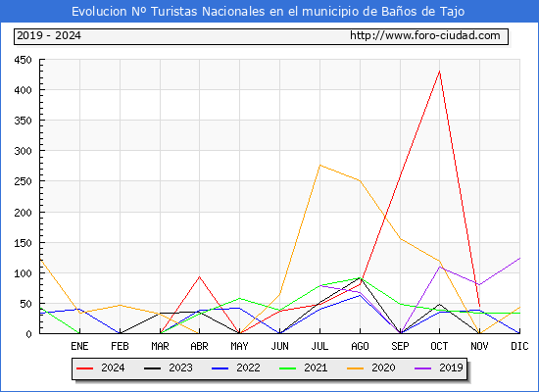Select the 2021 legend label

pyautogui.click(x=316, y=367)
